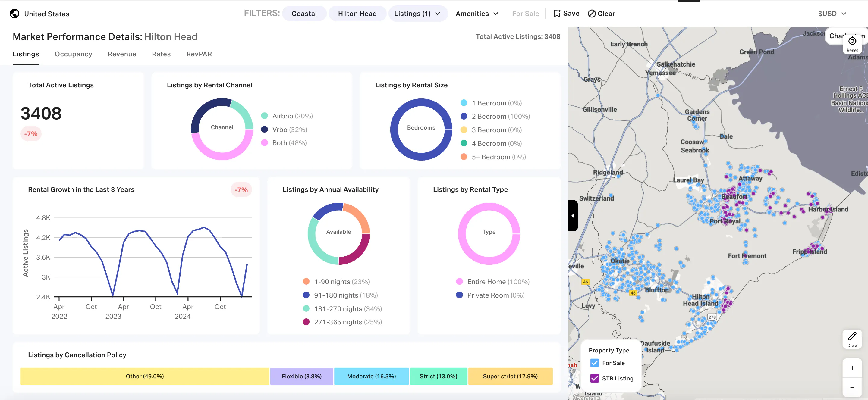Click the Total Active Listings: 3408 text
The image size is (868, 400).
[518, 37]
